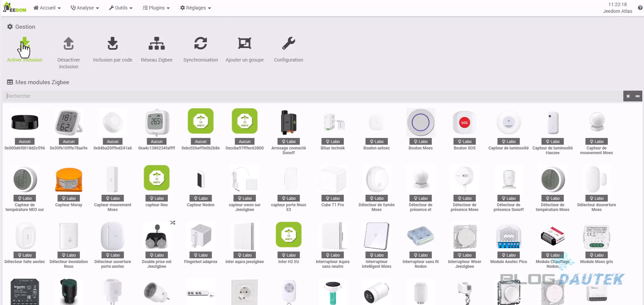644x305 pixels.
Task: Select the Capteur Moray module
Action: tap(69, 180)
